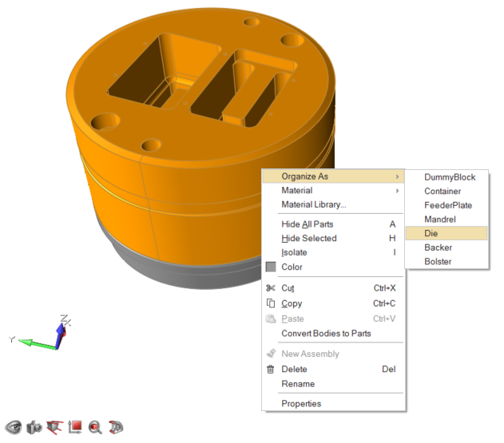Click the section cut plane icon
Screen dimensions: 504x443
point(54,427)
